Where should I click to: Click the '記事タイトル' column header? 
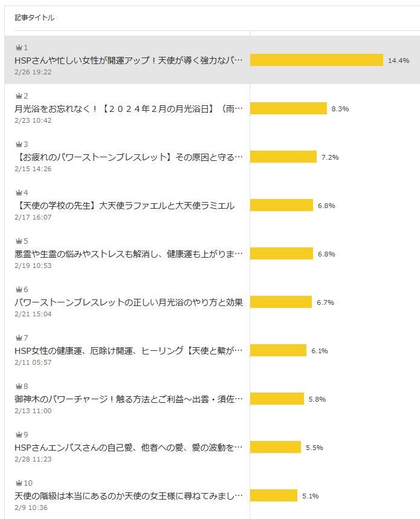[x=34, y=18]
